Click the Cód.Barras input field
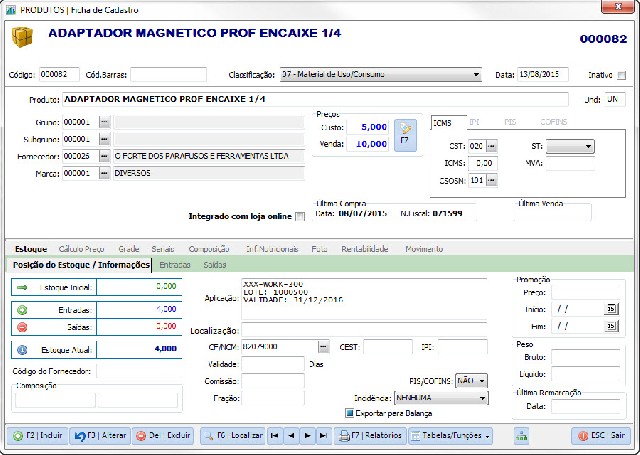The image size is (640, 455). point(169,75)
